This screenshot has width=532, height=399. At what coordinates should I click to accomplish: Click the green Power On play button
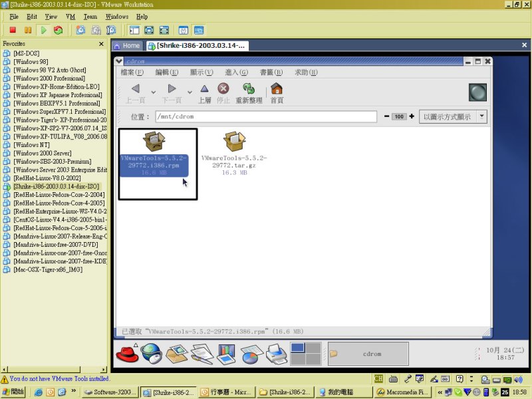43,30
